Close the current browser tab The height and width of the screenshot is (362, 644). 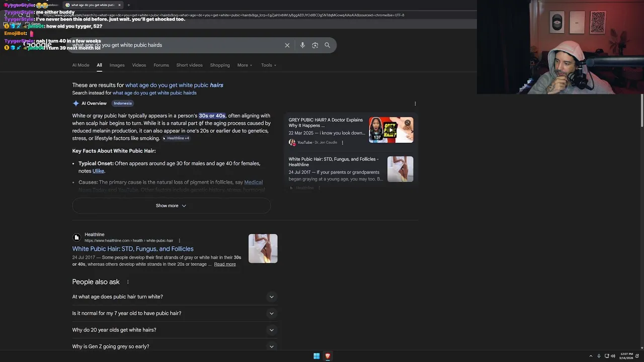click(x=119, y=5)
